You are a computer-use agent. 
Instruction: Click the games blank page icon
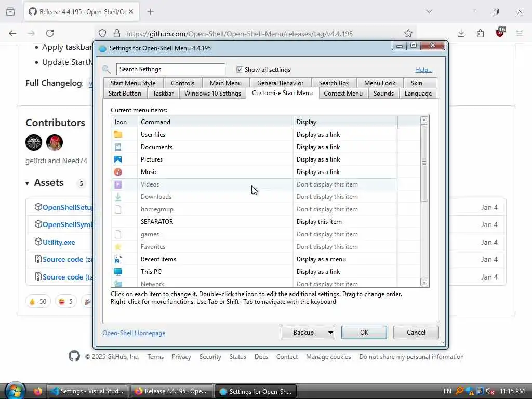tap(118, 234)
